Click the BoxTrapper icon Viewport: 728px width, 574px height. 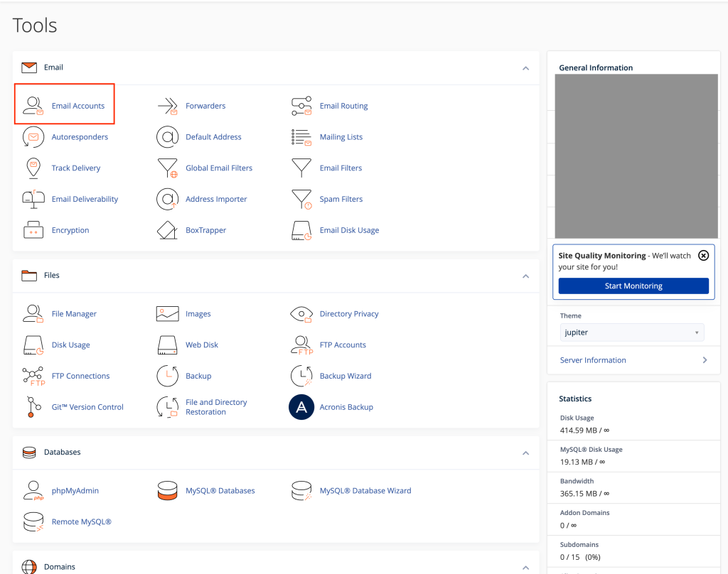(168, 230)
